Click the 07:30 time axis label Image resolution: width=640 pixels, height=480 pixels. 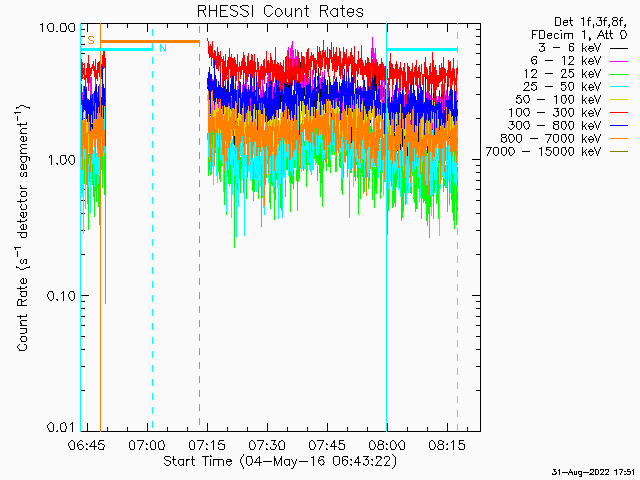[267, 445]
